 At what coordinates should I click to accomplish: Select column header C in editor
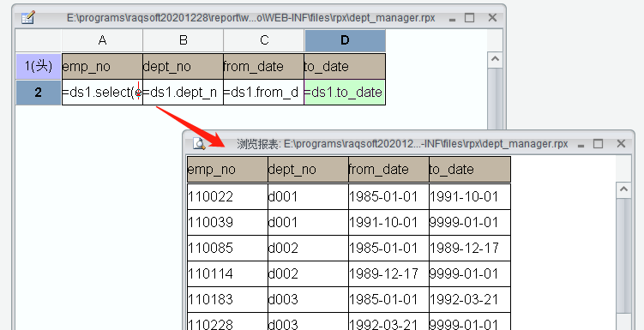pos(264,40)
